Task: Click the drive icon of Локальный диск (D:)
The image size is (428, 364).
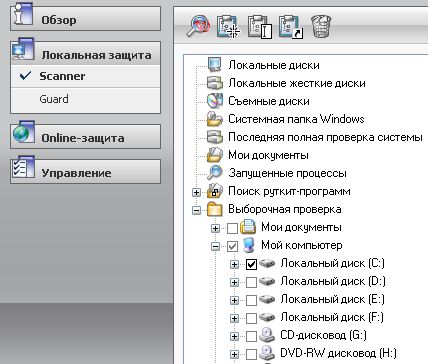Action: [267, 281]
